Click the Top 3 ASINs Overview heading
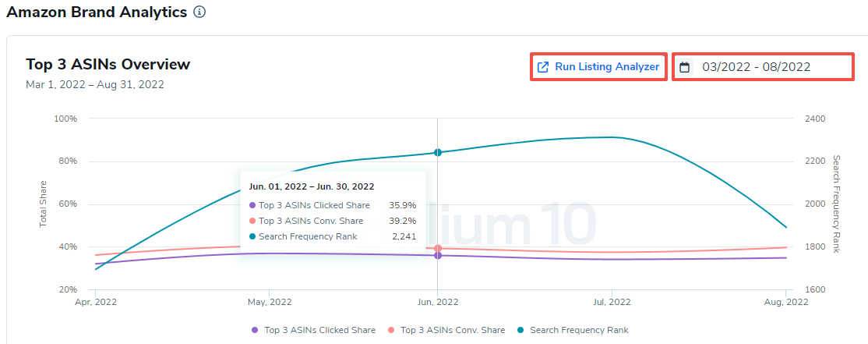 click(x=108, y=64)
